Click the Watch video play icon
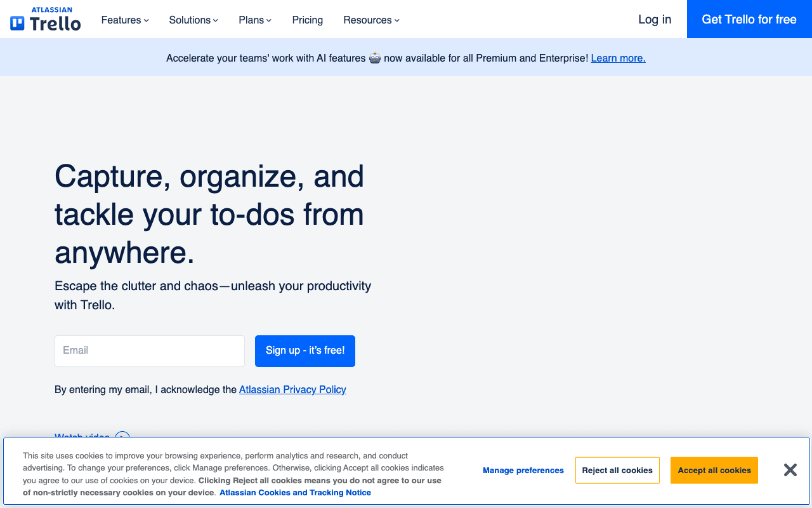The image size is (812, 508). (x=122, y=438)
